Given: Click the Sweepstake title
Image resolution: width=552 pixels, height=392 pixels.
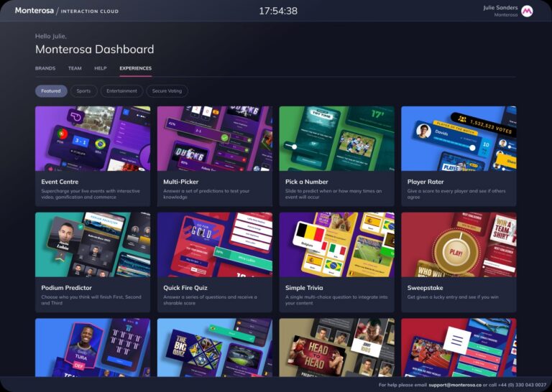Looking at the screenshot, I should 425,288.
